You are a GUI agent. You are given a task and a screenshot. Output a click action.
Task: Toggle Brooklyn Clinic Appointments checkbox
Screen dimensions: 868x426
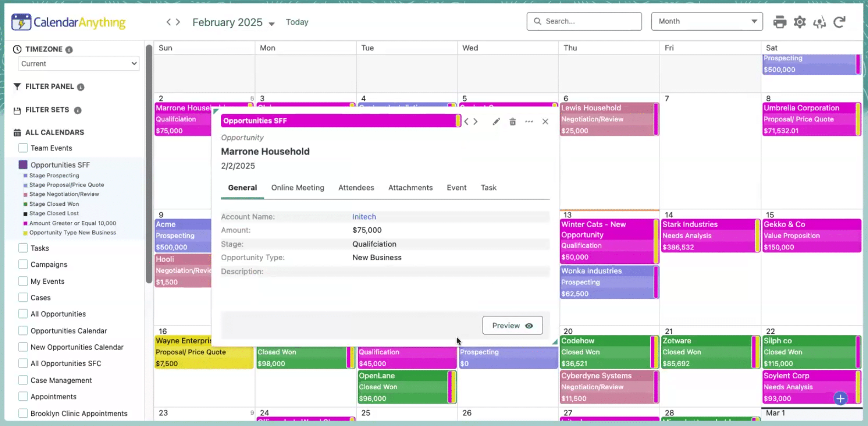pos(23,413)
